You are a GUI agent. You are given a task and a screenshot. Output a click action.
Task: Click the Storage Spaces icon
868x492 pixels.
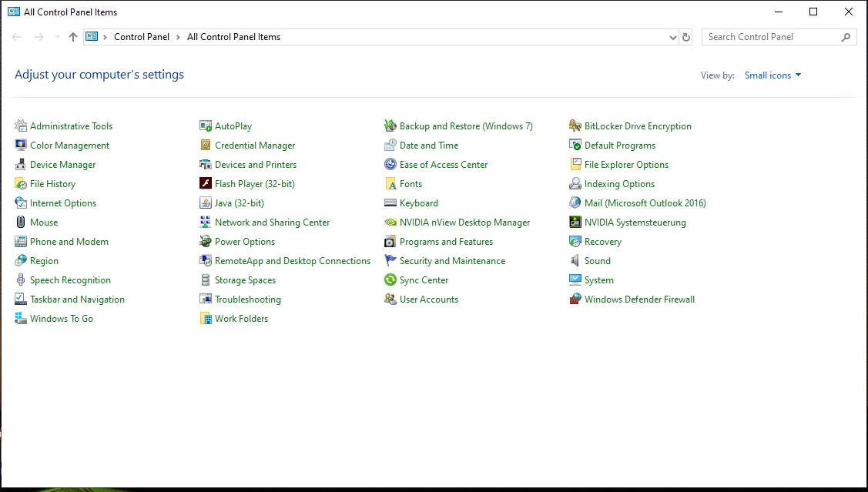[206, 280]
